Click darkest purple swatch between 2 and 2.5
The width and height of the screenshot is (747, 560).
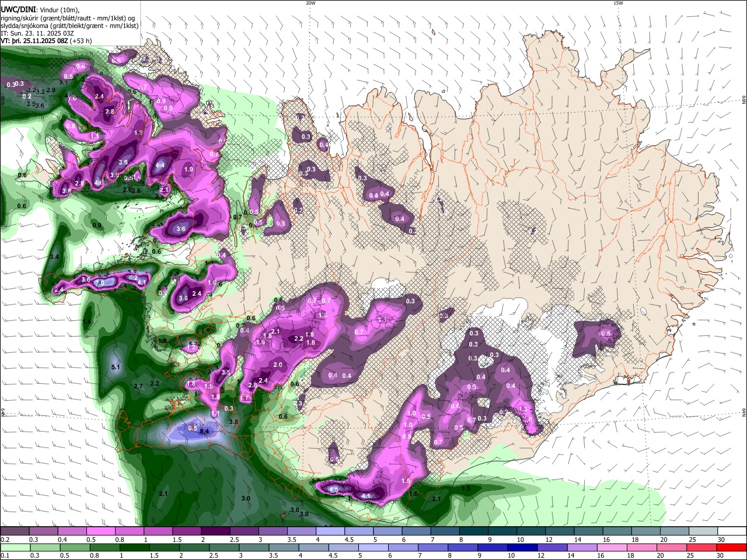[x=215, y=531]
